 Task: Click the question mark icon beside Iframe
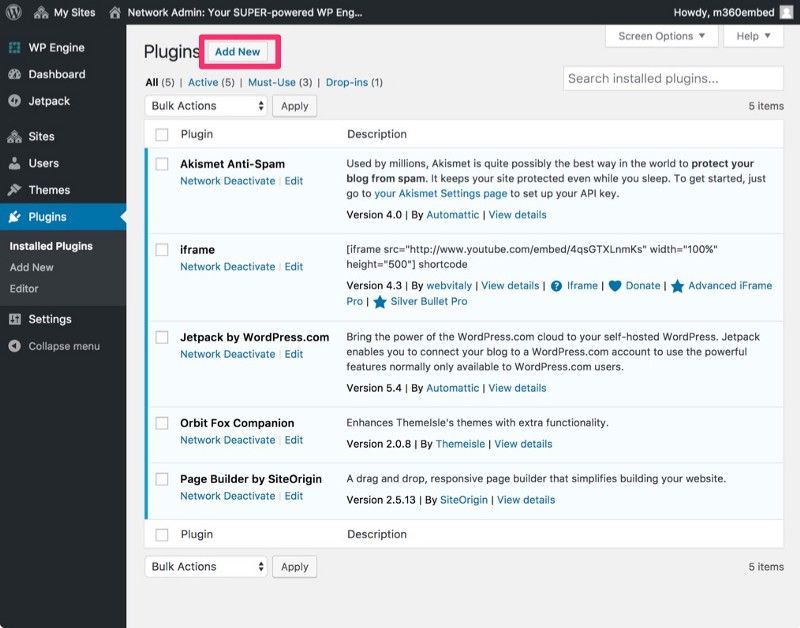coord(557,286)
